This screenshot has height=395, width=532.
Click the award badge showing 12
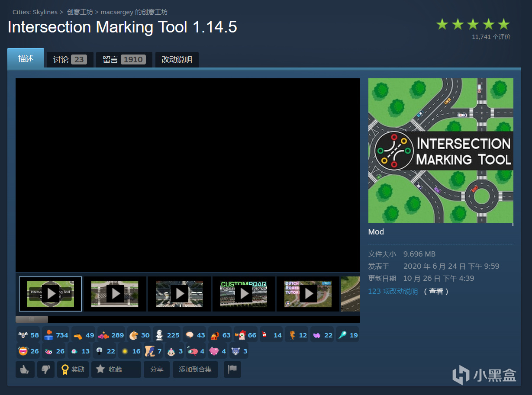[x=297, y=335]
